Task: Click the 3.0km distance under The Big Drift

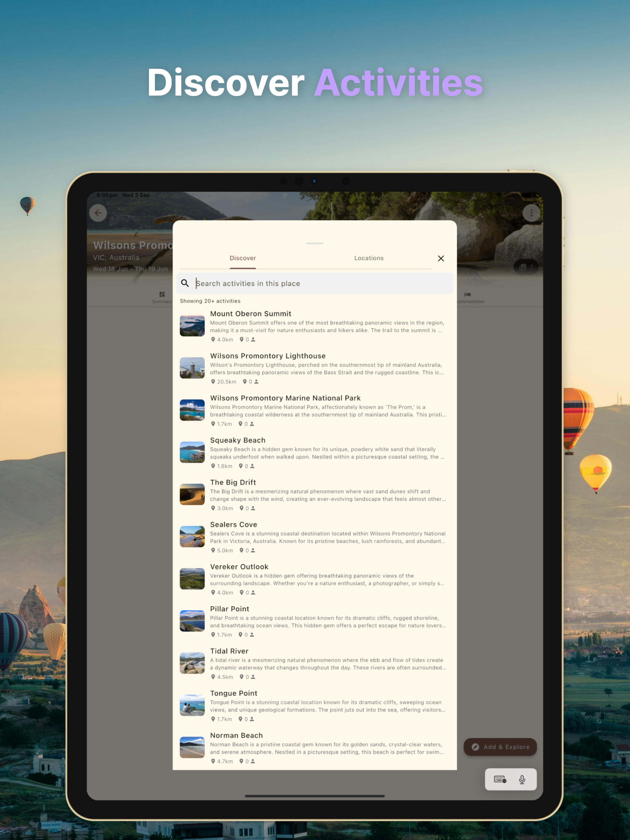Action: [x=225, y=508]
